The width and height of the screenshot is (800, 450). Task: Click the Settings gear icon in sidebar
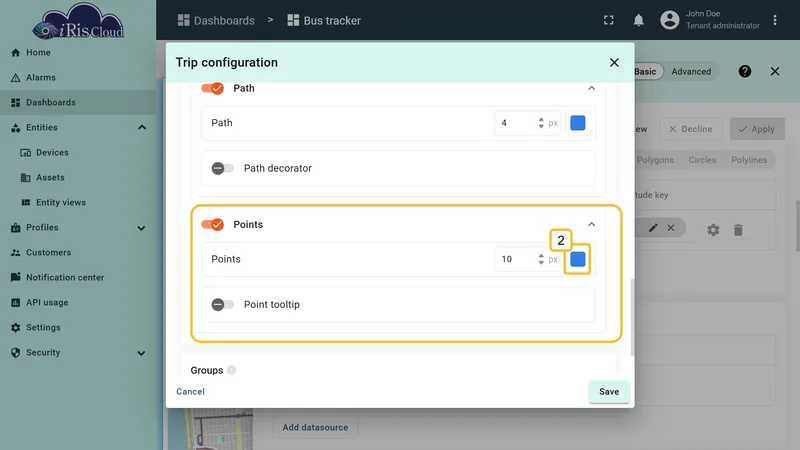(x=15, y=328)
